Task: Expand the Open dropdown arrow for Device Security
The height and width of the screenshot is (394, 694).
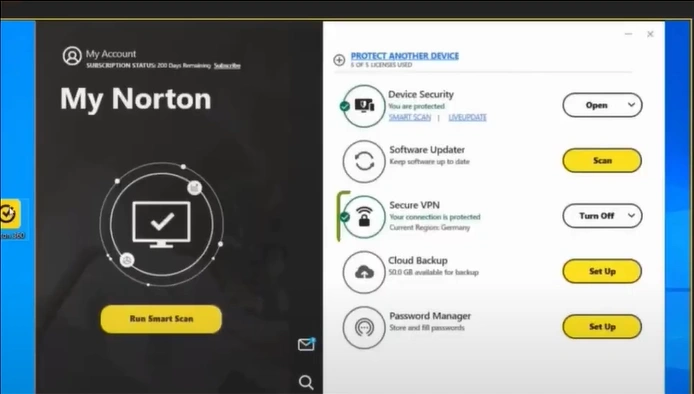Action: (631, 105)
